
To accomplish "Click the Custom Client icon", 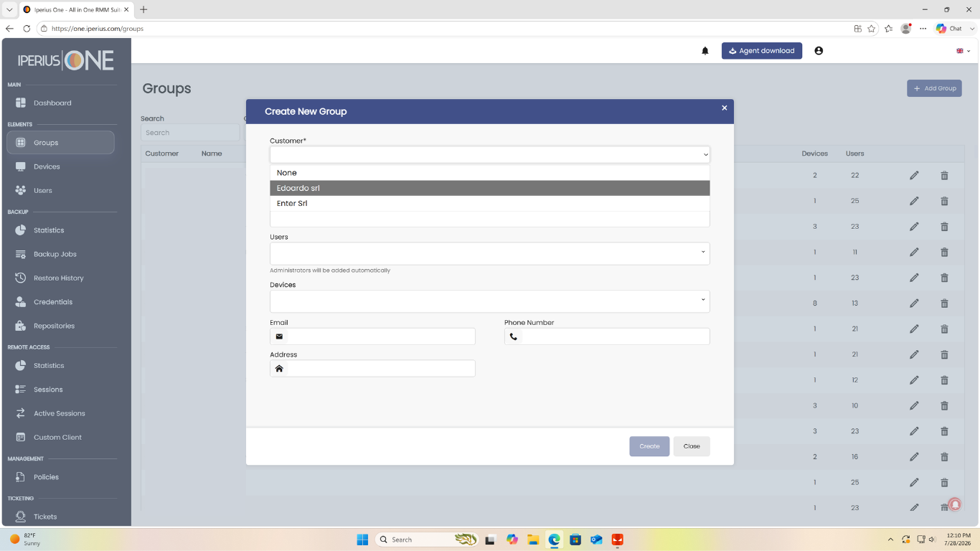I will pyautogui.click(x=21, y=437).
